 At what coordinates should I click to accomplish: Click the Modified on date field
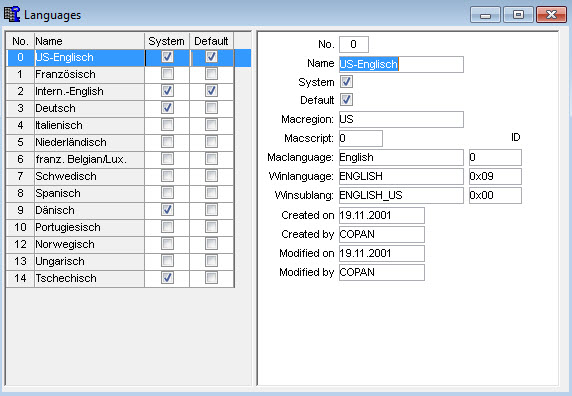click(382, 253)
